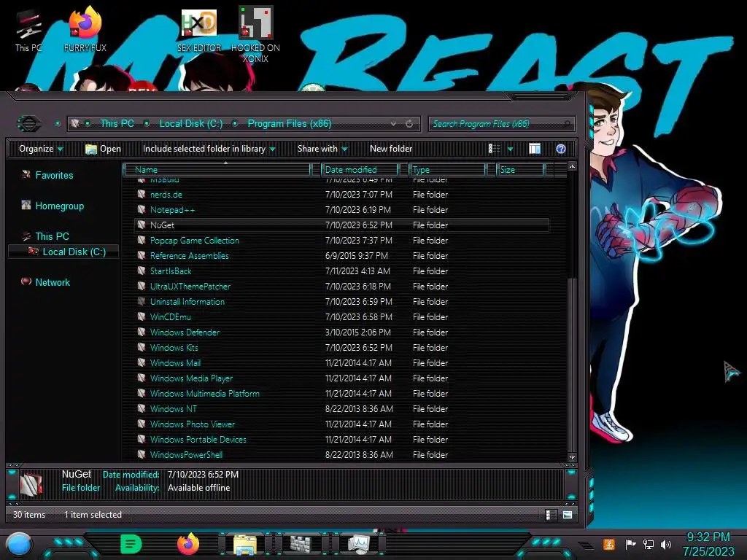Select the Reference Assemblies folder
Viewport: 747px width, 560px height.
(x=189, y=256)
